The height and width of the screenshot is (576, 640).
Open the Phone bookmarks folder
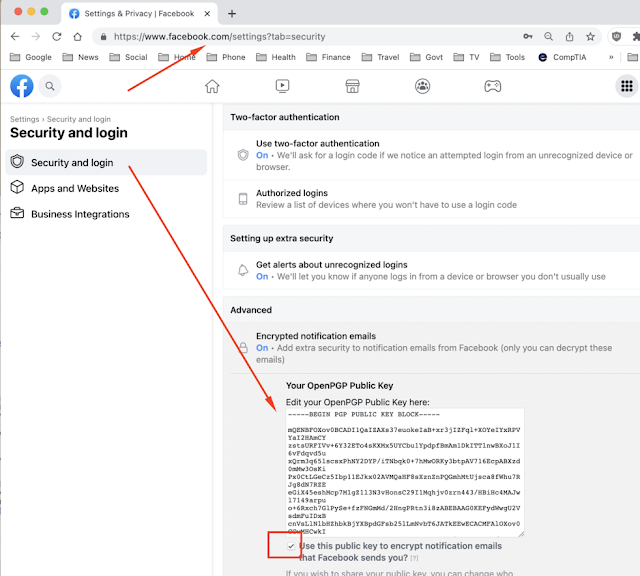coord(226,57)
